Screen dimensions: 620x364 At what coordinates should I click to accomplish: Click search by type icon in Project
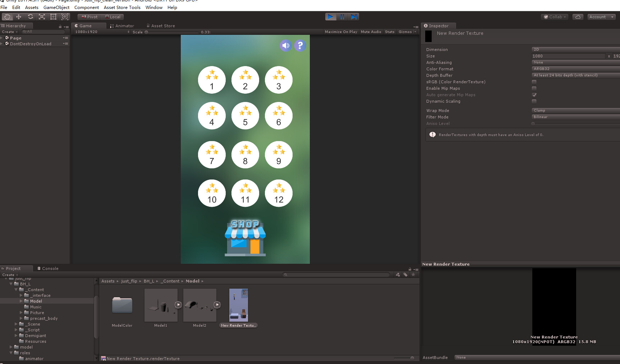coord(398,275)
